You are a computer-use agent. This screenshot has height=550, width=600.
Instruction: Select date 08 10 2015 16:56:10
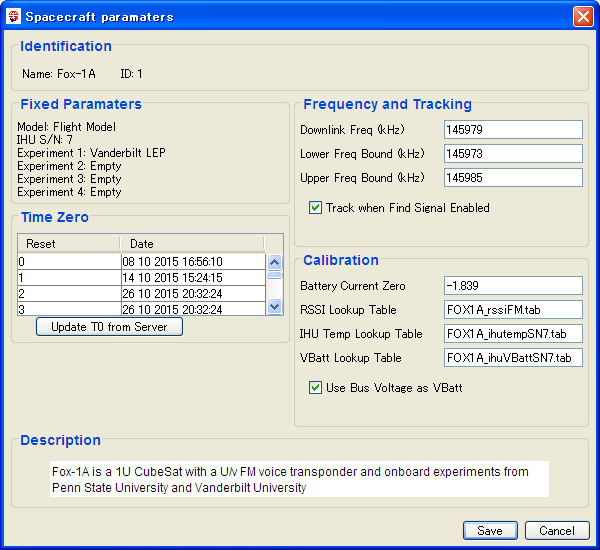point(193,262)
